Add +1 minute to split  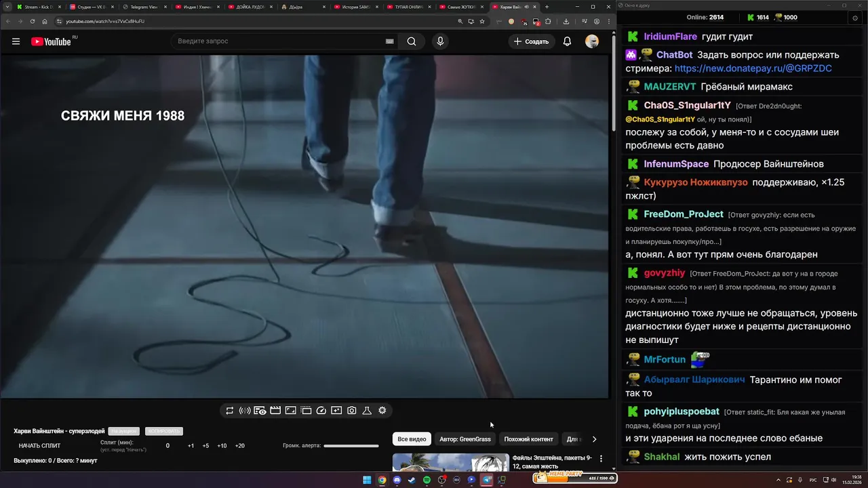191,446
